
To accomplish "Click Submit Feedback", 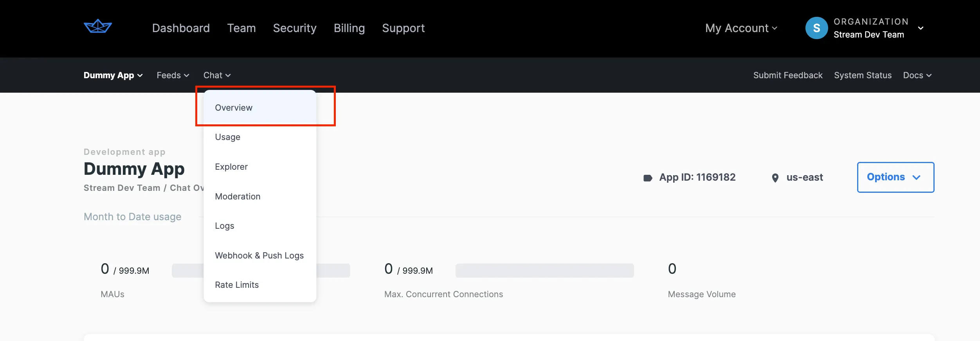I will pyautogui.click(x=788, y=75).
